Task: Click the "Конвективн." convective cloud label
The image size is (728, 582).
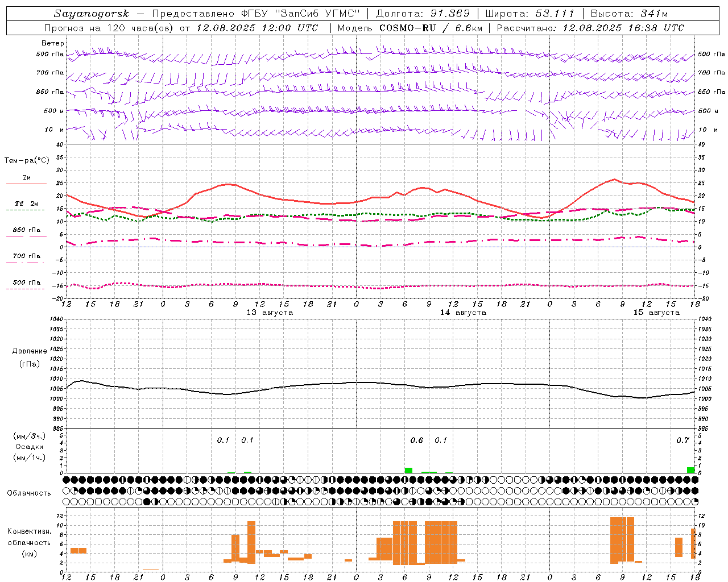Action: point(30,531)
